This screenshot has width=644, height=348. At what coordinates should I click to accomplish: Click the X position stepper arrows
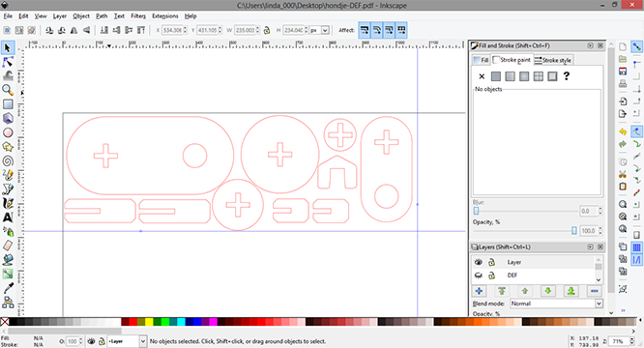[186, 30]
